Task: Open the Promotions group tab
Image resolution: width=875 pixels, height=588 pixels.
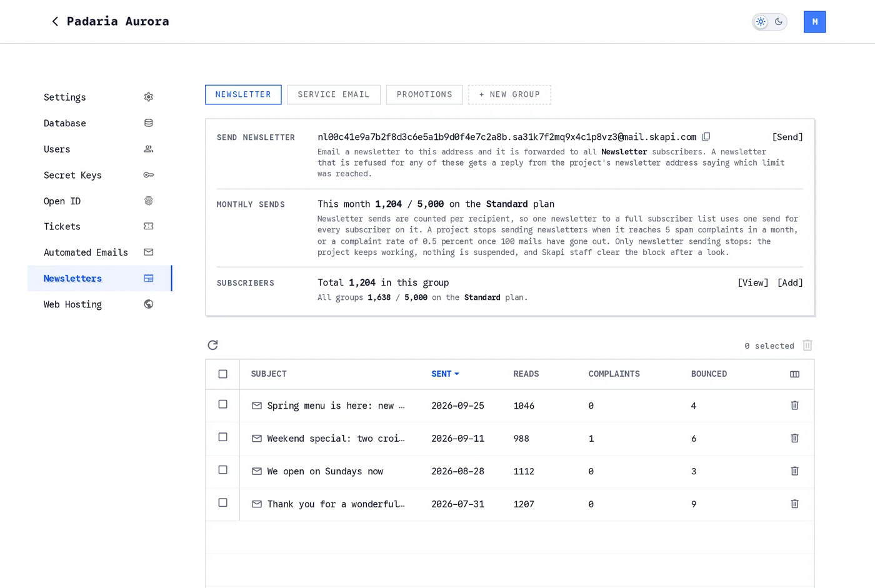Action: tap(424, 94)
